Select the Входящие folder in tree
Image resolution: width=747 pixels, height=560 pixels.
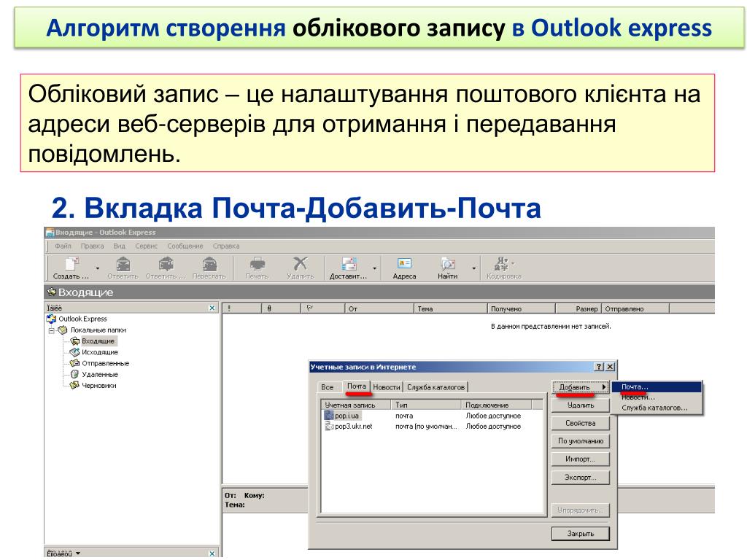coord(98,341)
